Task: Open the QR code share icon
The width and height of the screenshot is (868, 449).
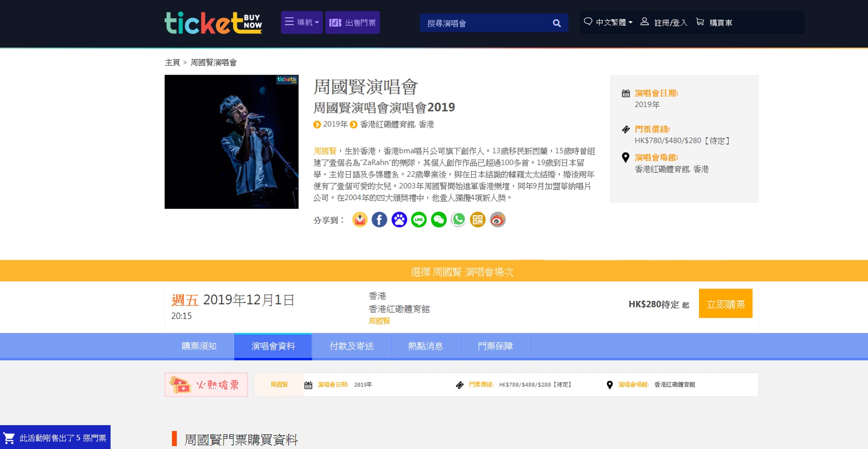Action: 478,220
